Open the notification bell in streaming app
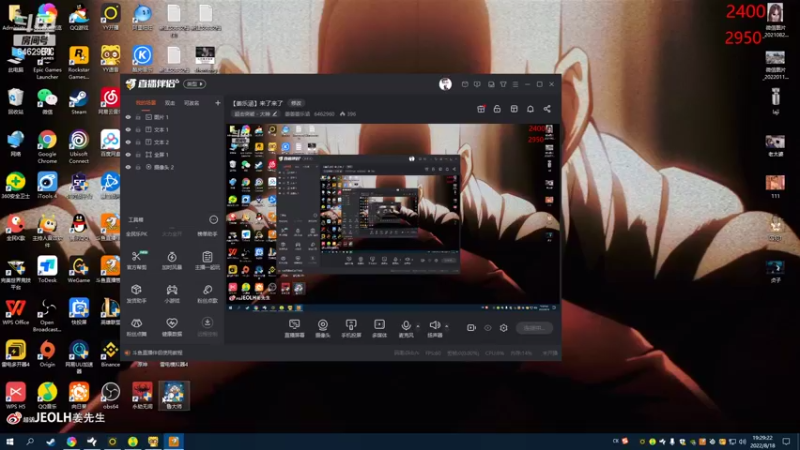 coord(530,109)
